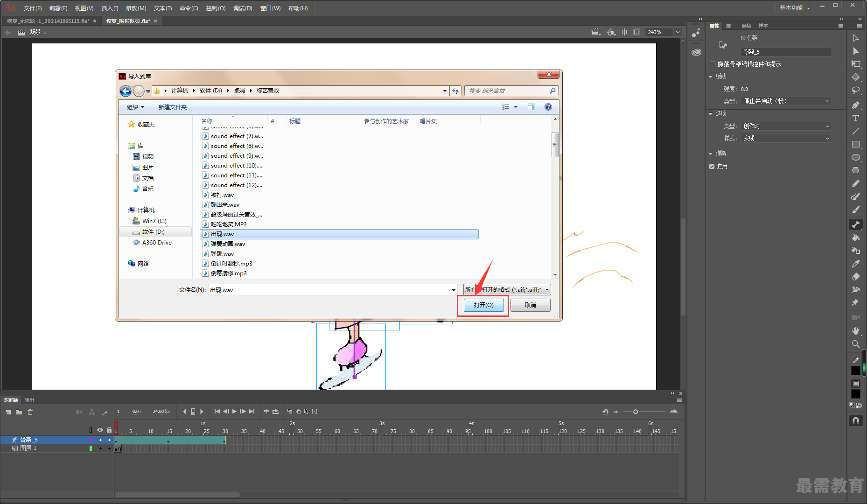The width and height of the screenshot is (867, 504).
Task: Toggle lock dot for 骨架_5 layer
Action: point(110,440)
